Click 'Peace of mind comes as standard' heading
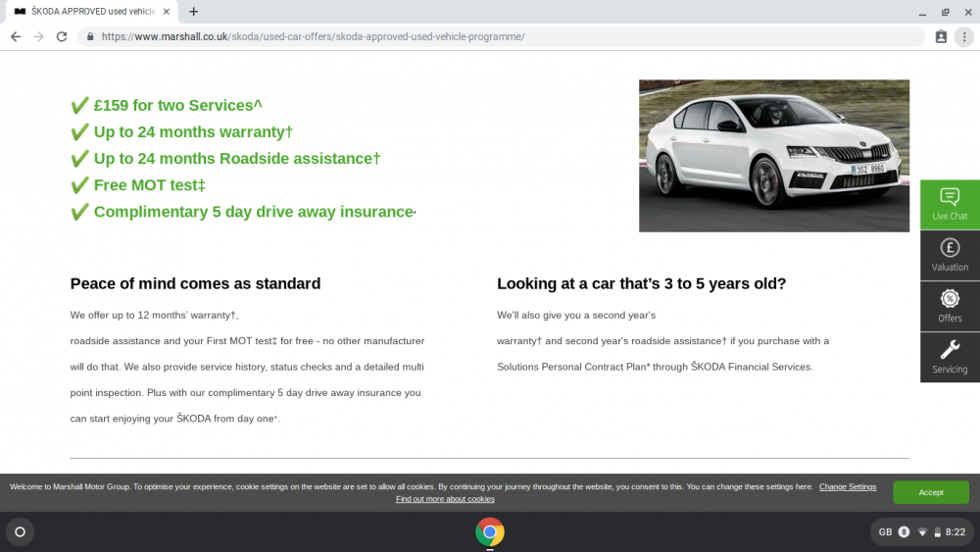Image resolution: width=980 pixels, height=552 pixels. tap(195, 283)
